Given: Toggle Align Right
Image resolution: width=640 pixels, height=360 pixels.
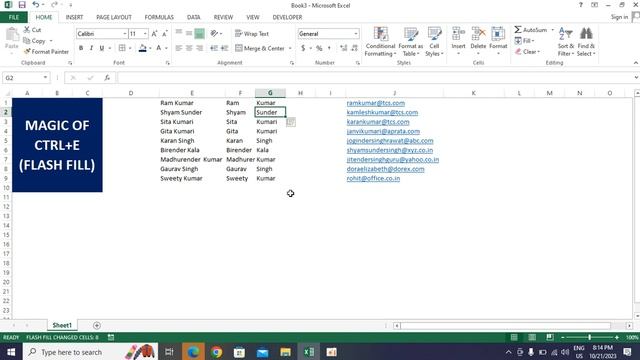Looking at the screenshot, I should pos(200,48).
